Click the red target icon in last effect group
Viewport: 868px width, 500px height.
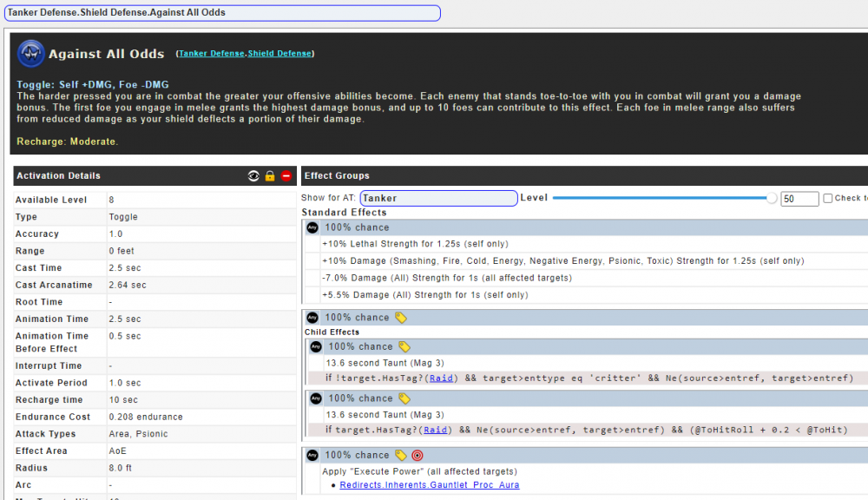coord(417,455)
